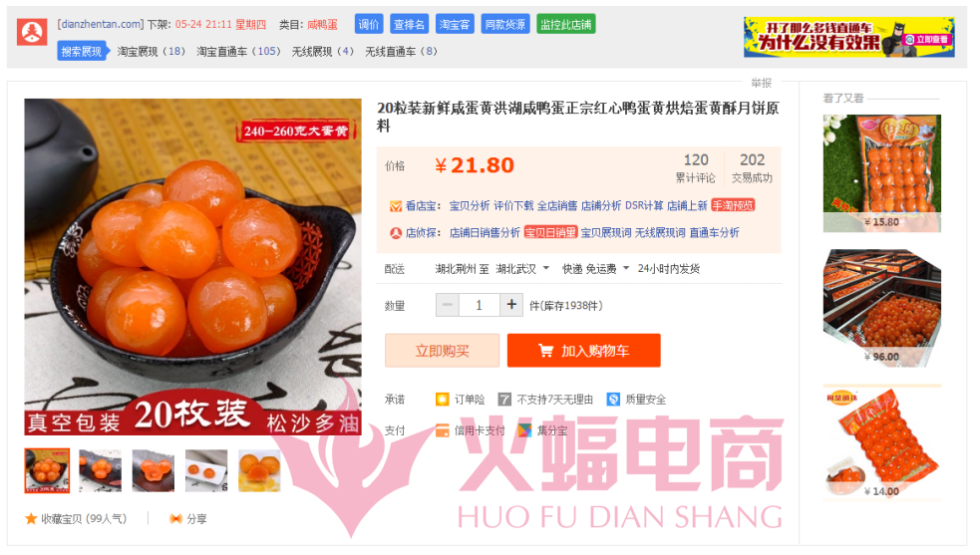
Task: Expand the 湖北武汉 destination dropdown
Action: [x=545, y=268]
